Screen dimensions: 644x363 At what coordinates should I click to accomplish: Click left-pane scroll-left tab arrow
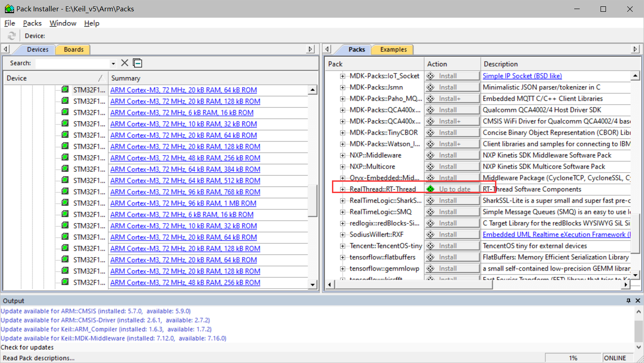point(5,49)
